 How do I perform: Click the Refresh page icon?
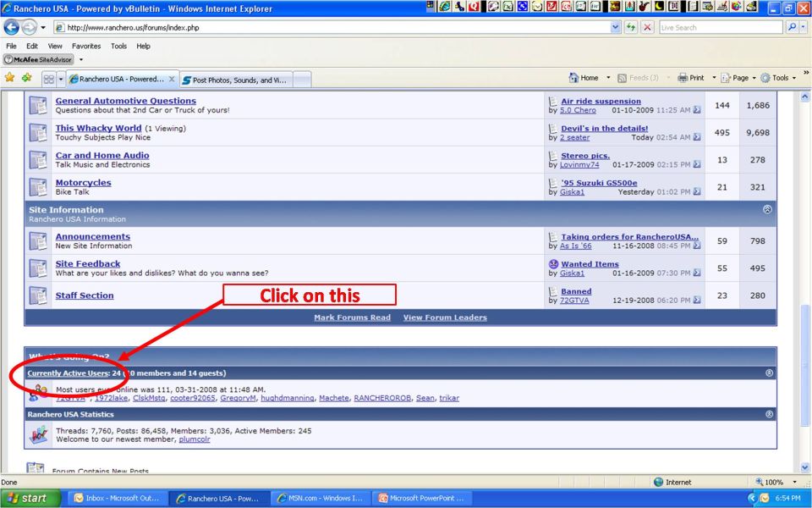(631, 27)
